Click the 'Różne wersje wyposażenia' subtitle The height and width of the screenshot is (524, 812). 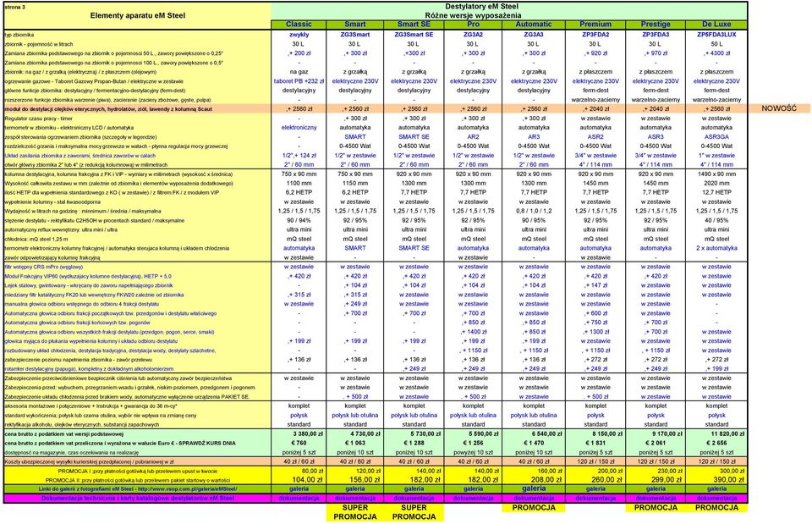[473, 15]
